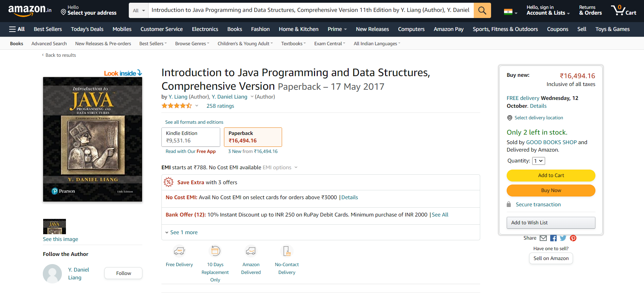Share on Facebook icon
Image resolution: width=644 pixels, height=294 pixels.
(553, 238)
